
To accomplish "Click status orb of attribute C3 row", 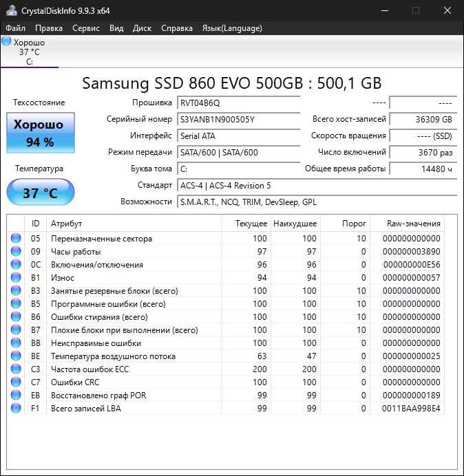I will pyautogui.click(x=16, y=369).
